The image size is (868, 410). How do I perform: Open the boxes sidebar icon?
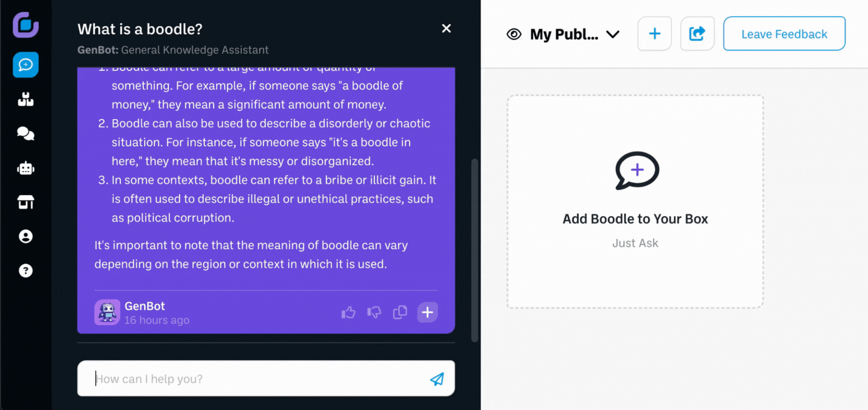point(26,99)
